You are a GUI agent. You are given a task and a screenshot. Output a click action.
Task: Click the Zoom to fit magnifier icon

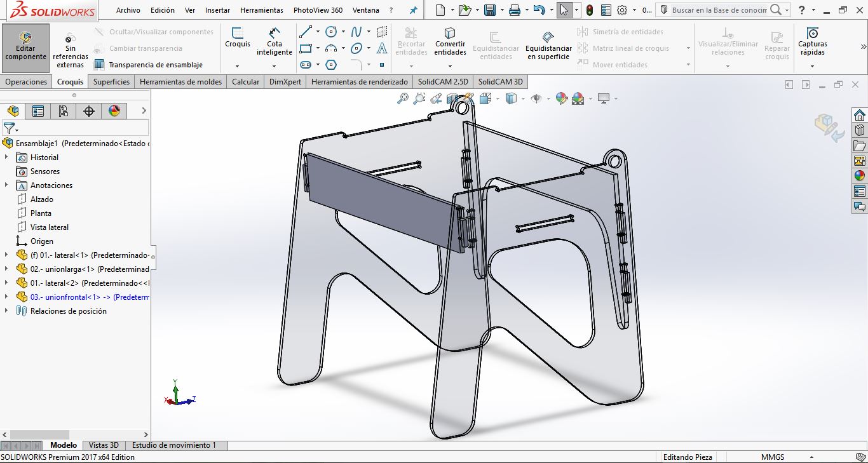point(402,98)
